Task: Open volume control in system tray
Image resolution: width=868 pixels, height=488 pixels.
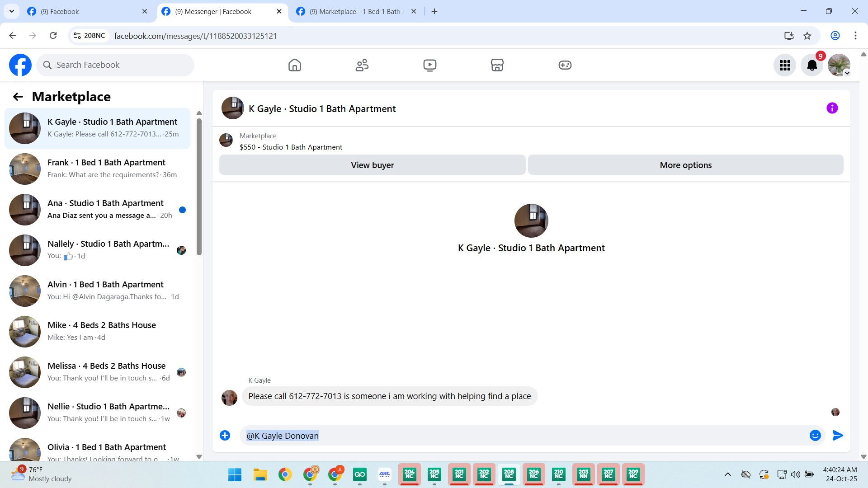Action: pyautogui.click(x=796, y=474)
